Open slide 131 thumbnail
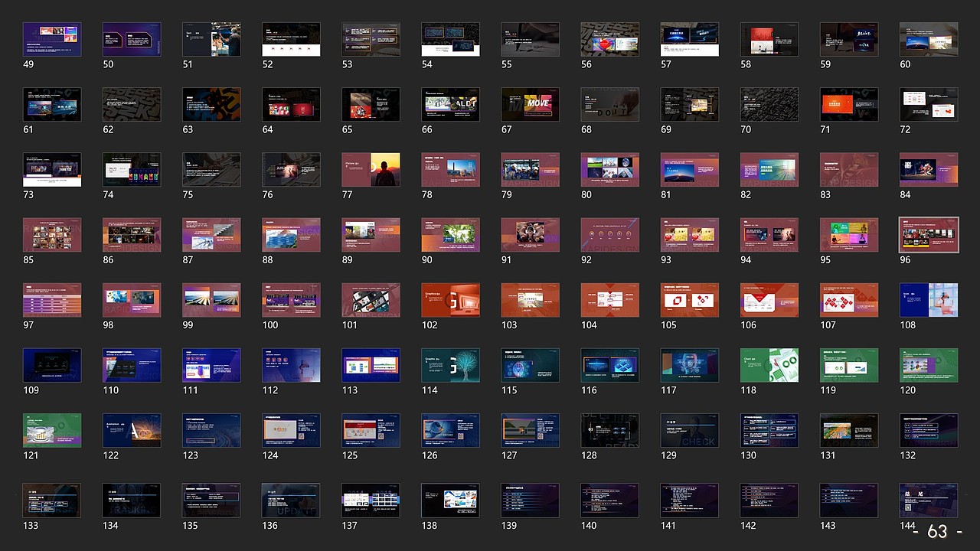This screenshot has height=551, width=980. (x=848, y=430)
